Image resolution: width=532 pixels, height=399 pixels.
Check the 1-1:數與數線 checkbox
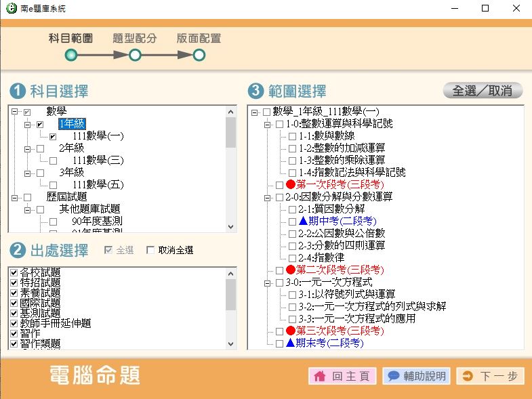[292, 136]
